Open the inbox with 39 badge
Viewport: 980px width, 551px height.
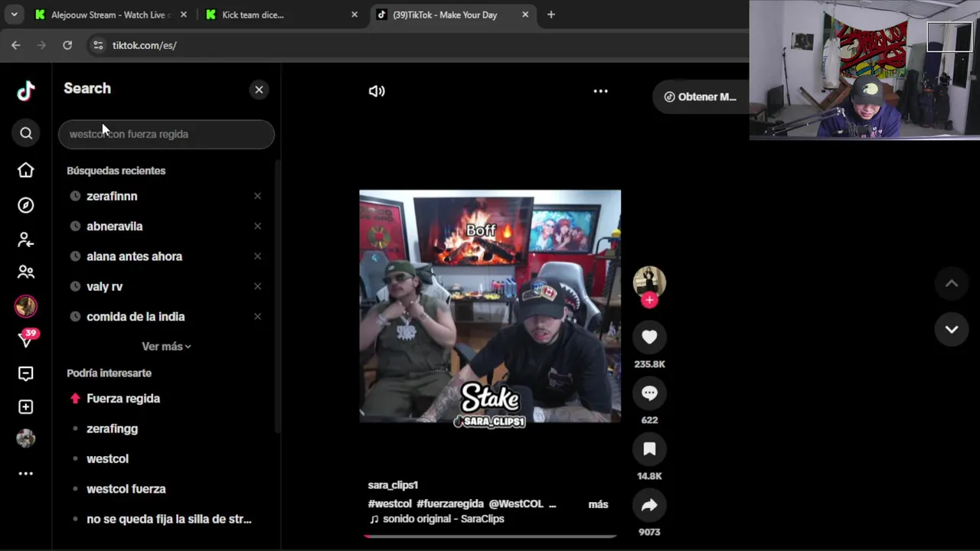27,338
